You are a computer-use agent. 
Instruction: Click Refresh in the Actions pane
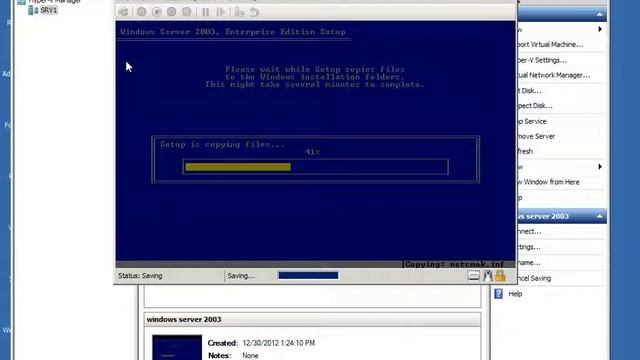(x=525, y=151)
